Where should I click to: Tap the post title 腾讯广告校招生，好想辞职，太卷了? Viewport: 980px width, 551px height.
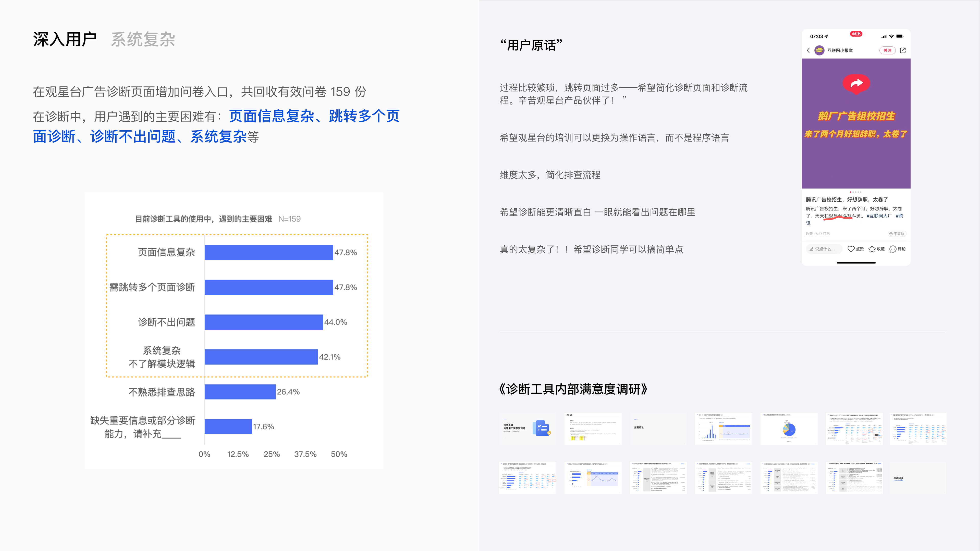pos(847,200)
